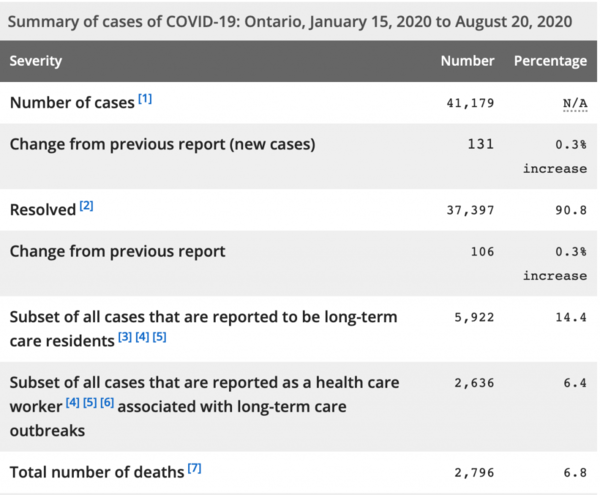The image size is (600, 495).
Task: Click the underlined N/A abbreviation
Action: (574, 103)
